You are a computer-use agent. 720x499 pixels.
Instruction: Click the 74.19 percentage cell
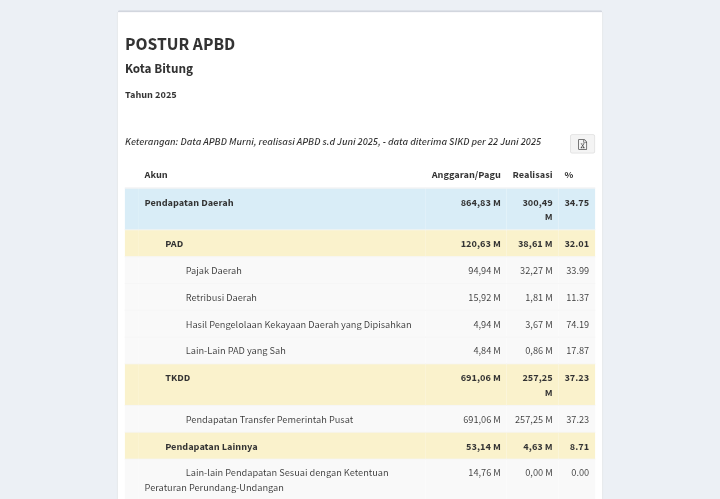577,325
